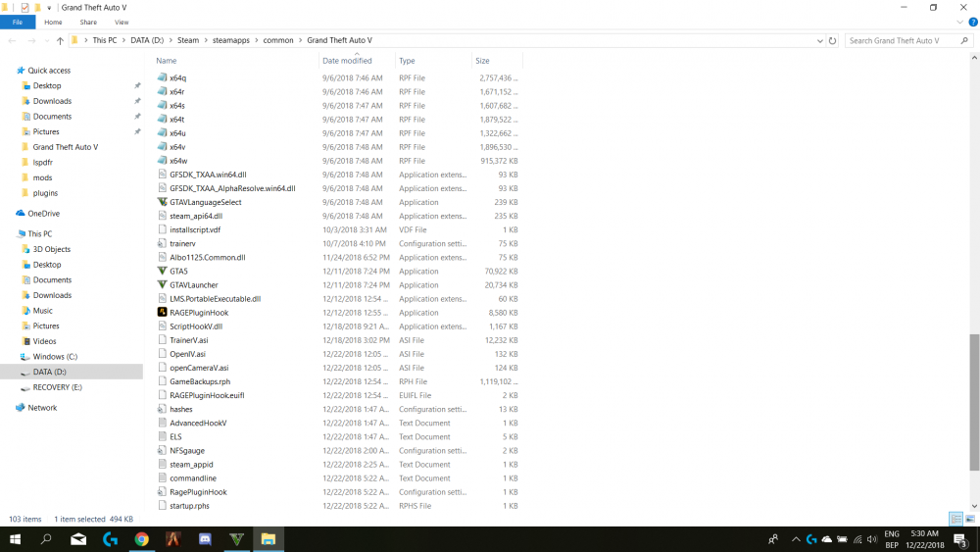Switch to large thumbnails view icon
The image size is (980, 552).
point(970,519)
